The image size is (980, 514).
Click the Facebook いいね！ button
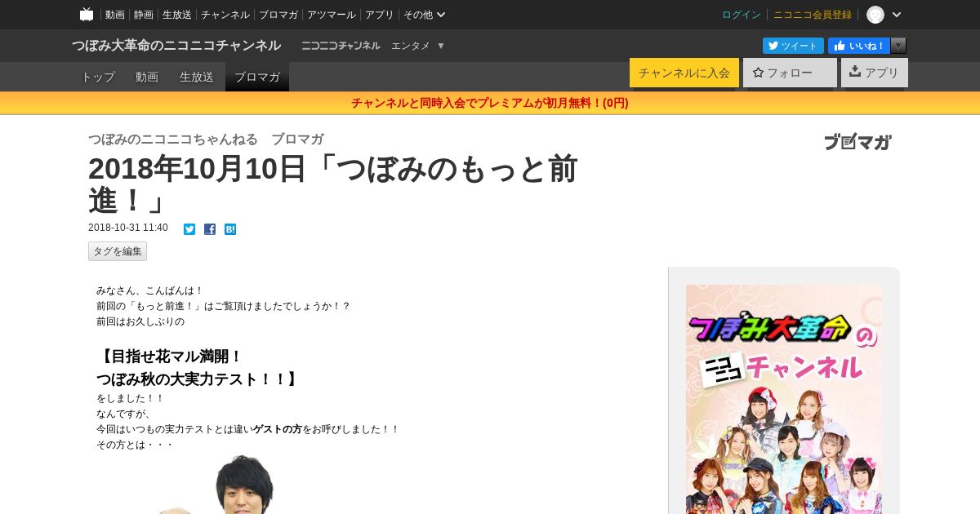point(859,46)
